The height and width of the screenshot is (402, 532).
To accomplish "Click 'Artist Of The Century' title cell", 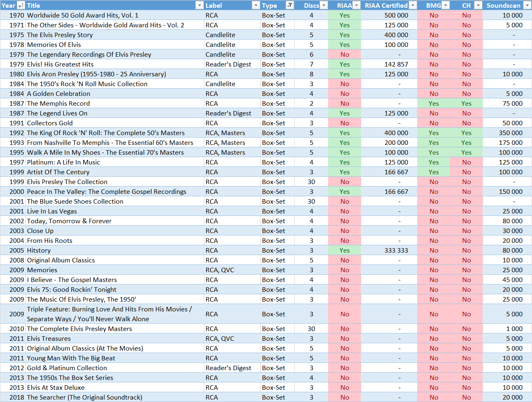I will tap(115, 172).
